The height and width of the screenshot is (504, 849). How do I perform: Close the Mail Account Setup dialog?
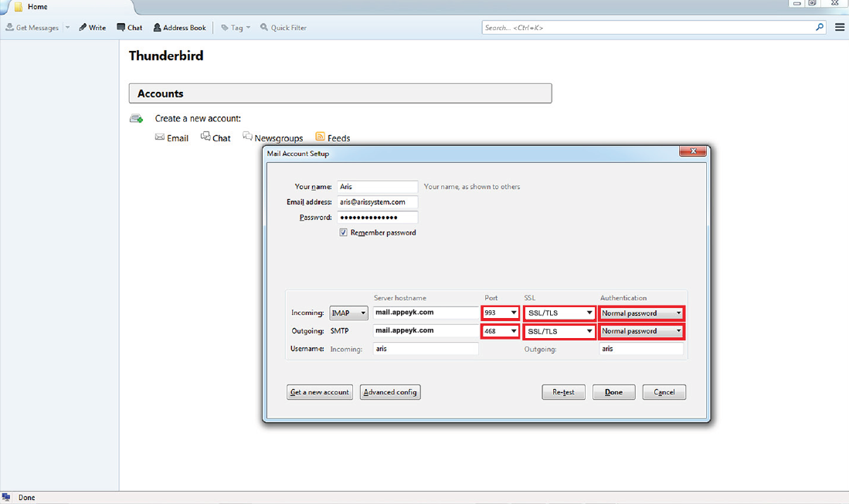pyautogui.click(x=693, y=151)
